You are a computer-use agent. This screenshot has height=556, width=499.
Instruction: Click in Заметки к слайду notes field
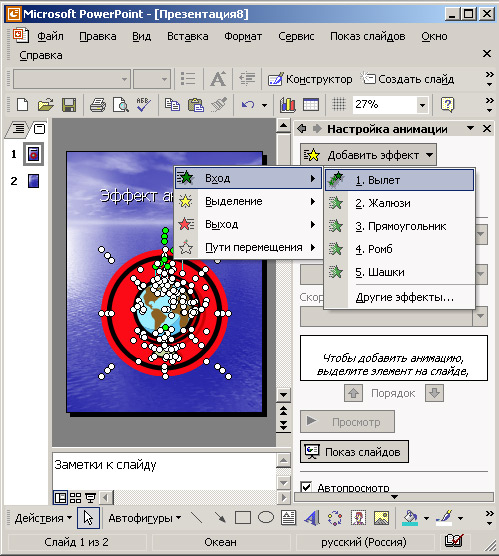[164, 472]
